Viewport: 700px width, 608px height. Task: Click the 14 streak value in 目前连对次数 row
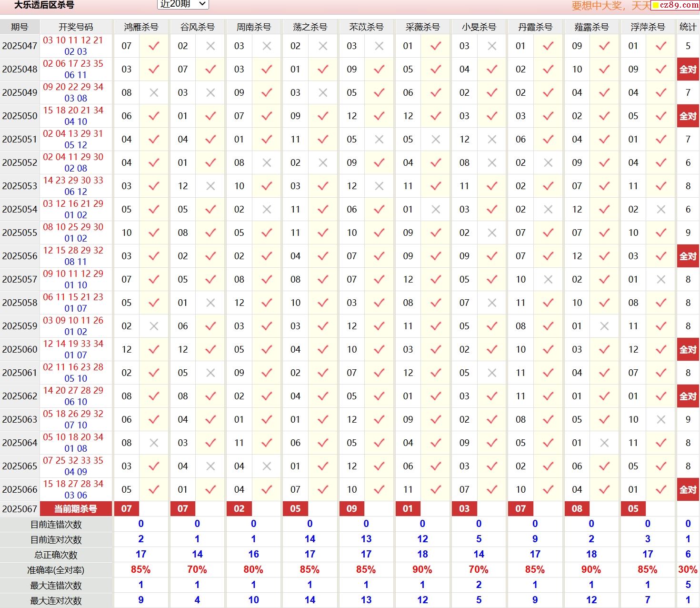tap(310, 539)
